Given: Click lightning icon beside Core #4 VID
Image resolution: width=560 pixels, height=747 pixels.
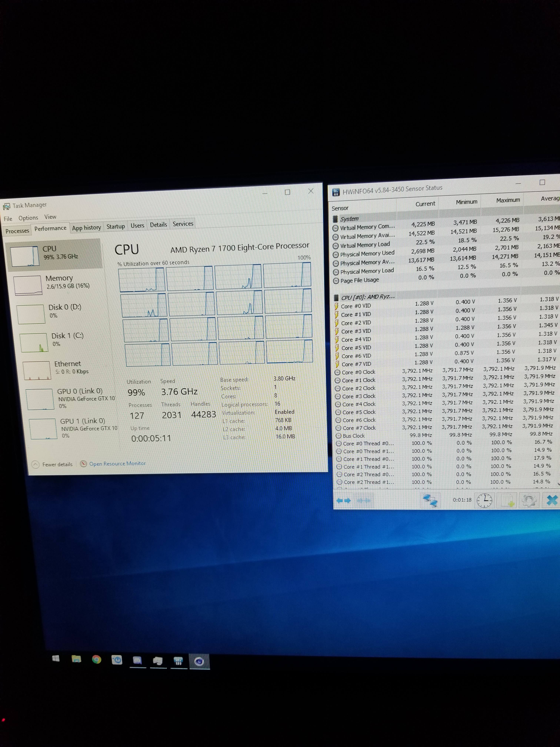Looking at the screenshot, I should (337, 340).
